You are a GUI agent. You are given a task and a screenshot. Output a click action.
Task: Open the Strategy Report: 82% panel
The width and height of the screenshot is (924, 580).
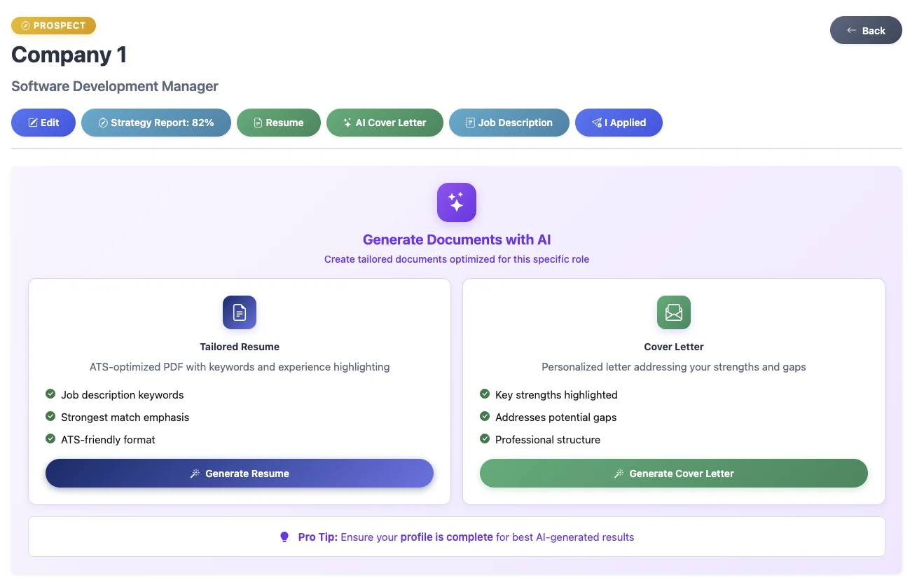point(156,123)
